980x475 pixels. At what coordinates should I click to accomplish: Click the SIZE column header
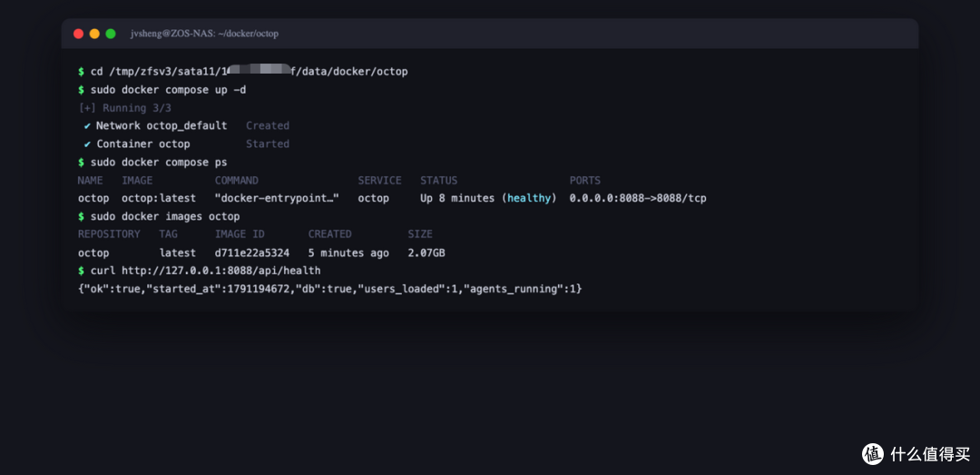point(420,234)
